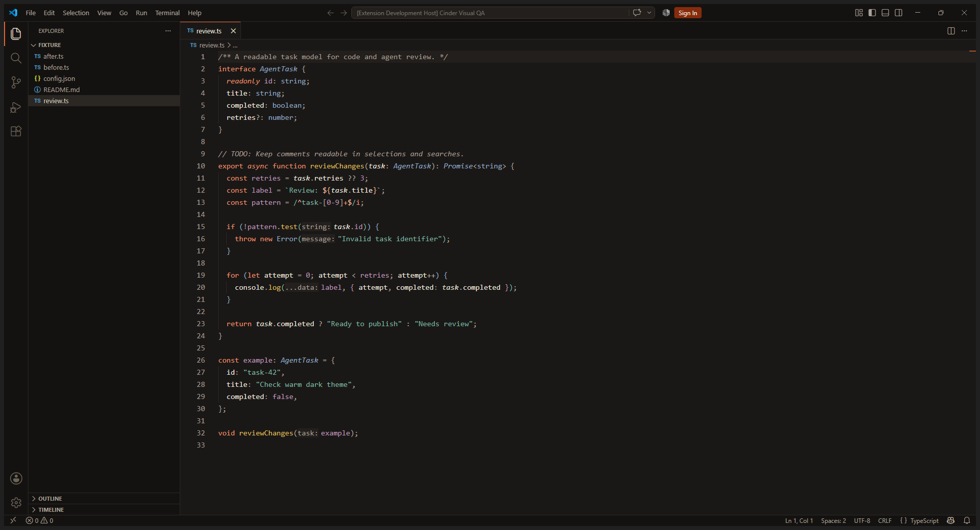Click the reviewChanges function name on line 10
Image resolution: width=980 pixels, height=530 pixels.
pos(337,166)
